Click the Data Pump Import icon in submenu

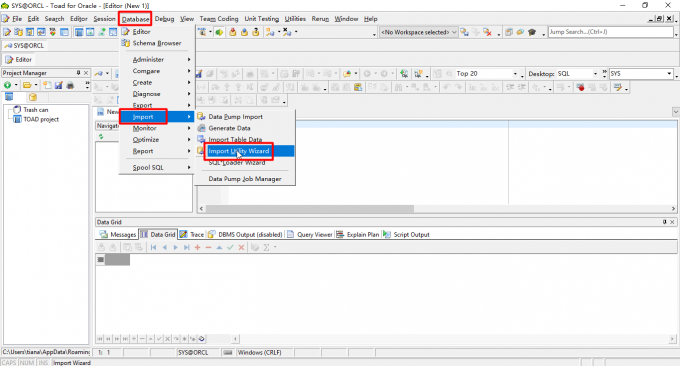[x=201, y=117]
